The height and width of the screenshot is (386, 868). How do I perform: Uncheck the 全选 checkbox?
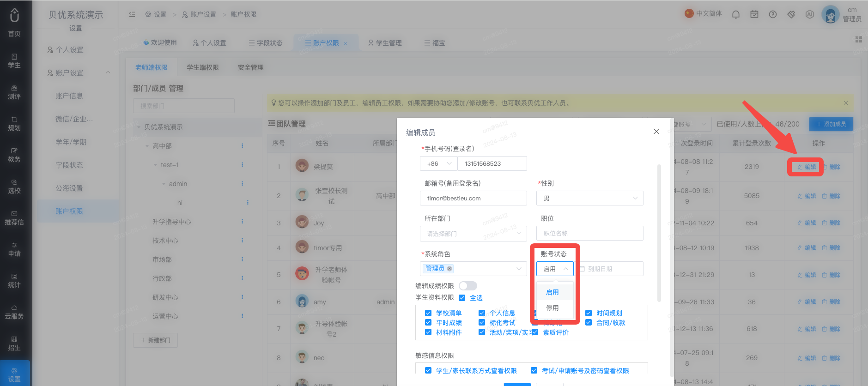(462, 298)
